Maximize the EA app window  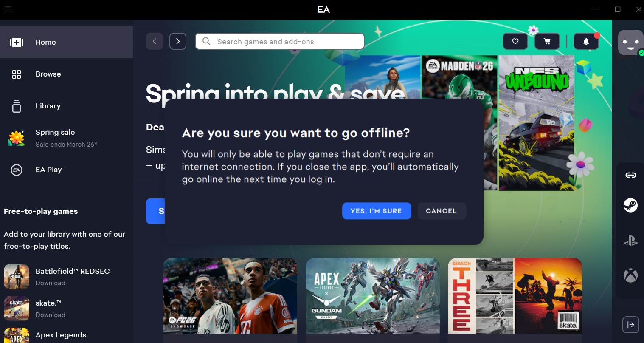coord(618,9)
